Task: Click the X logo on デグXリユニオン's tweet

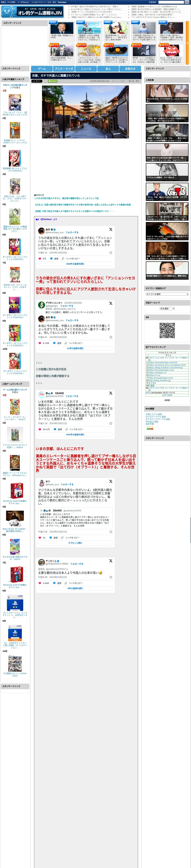Action: pos(111,303)
